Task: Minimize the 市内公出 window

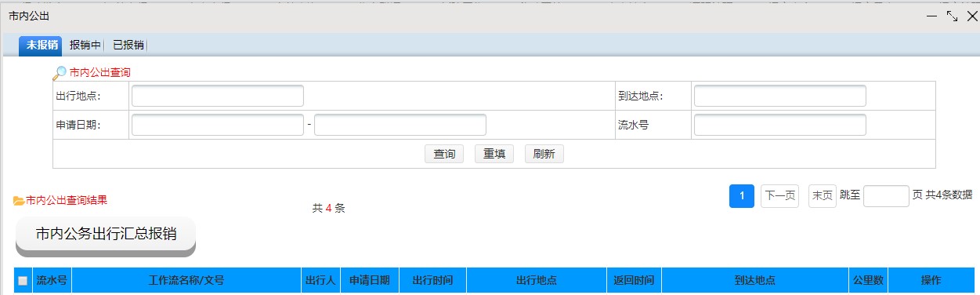Action: tap(932, 16)
